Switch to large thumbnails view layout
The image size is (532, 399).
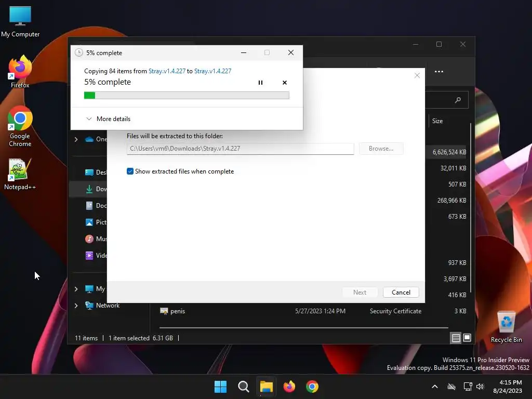tap(467, 338)
